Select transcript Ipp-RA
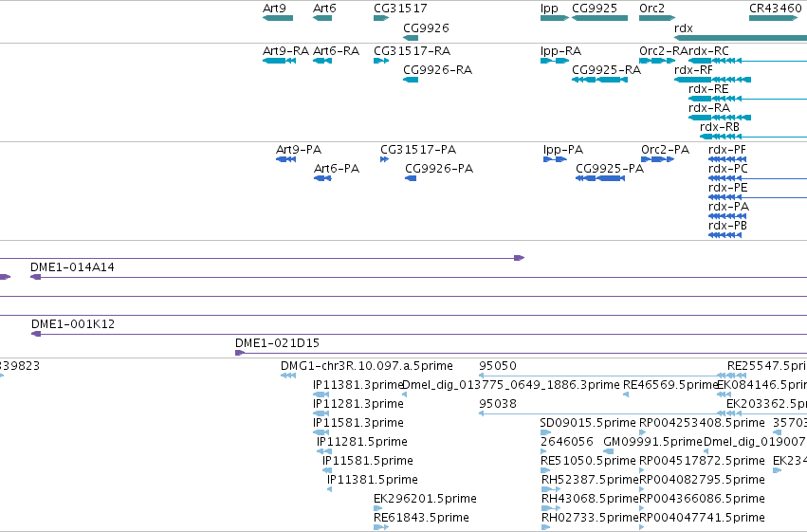 (555, 61)
